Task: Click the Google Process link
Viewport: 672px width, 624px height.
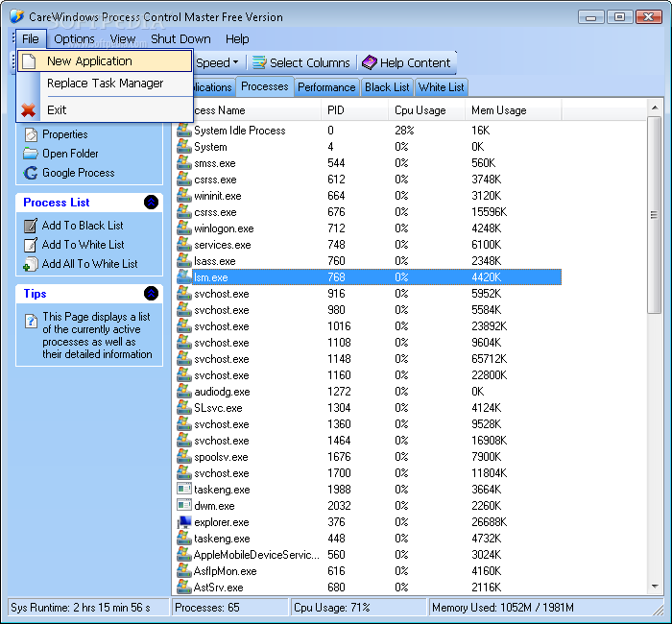Action: (x=79, y=173)
